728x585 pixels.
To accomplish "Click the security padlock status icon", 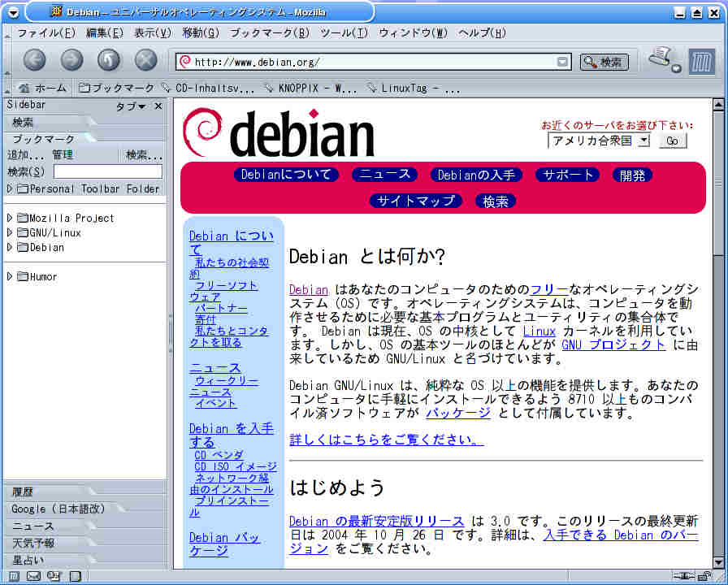I will pos(705,577).
